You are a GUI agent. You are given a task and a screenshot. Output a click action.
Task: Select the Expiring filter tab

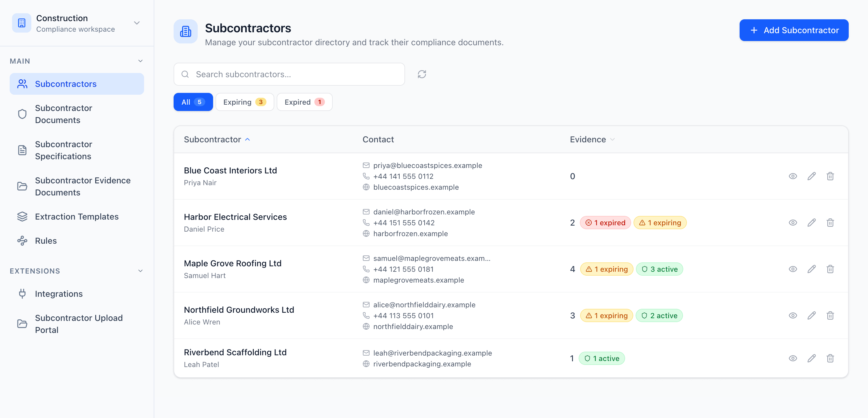pyautogui.click(x=245, y=102)
